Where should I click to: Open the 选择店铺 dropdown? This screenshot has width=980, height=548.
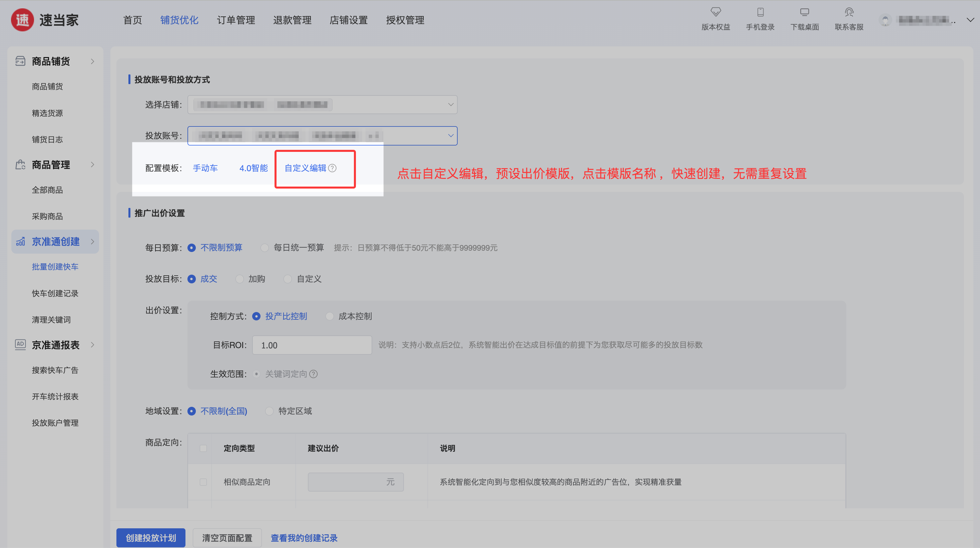pos(322,105)
